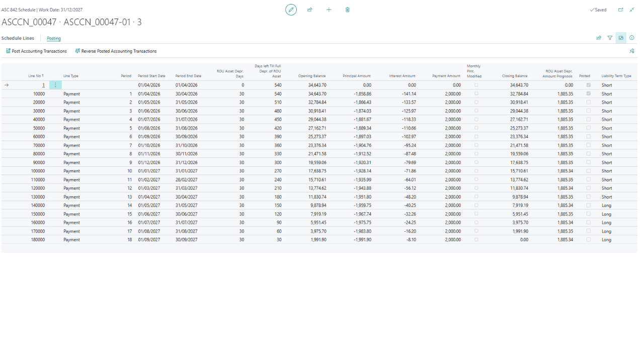Click Reverse Posted Accounting Transactions

116,51
